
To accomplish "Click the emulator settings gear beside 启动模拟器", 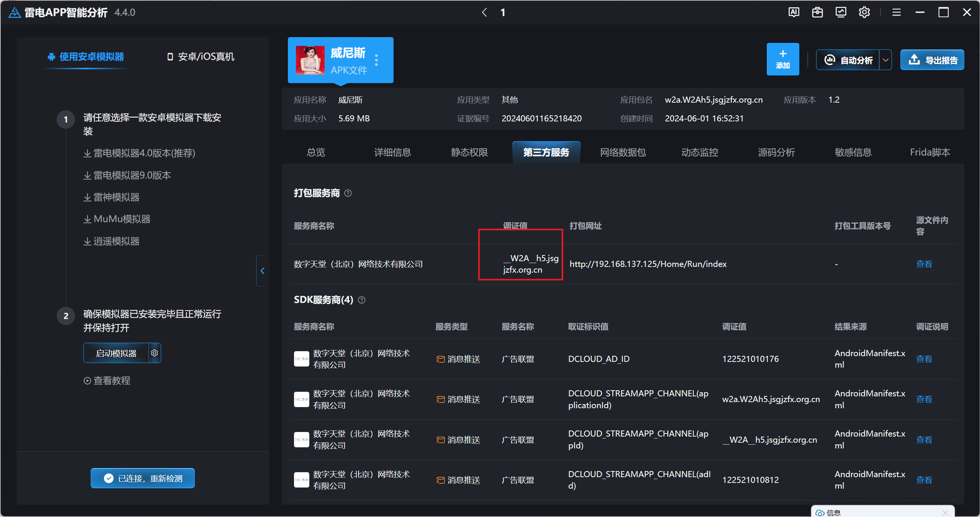I will tap(155, 353).
